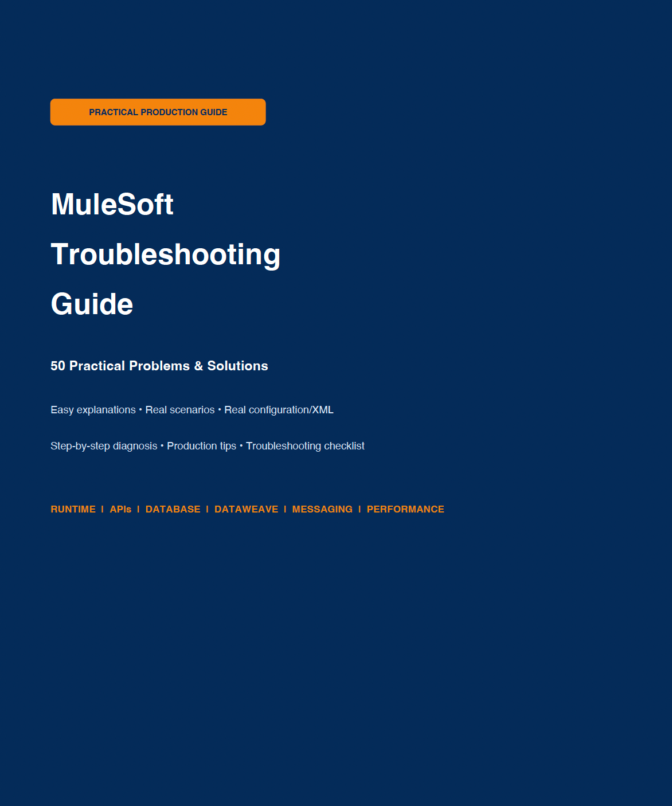Viewport: 672px width, 806px height.
Task: Click the orange 'PRACTICAL PRODUCTION GUIDE' badge
Action: coord(158,112)
